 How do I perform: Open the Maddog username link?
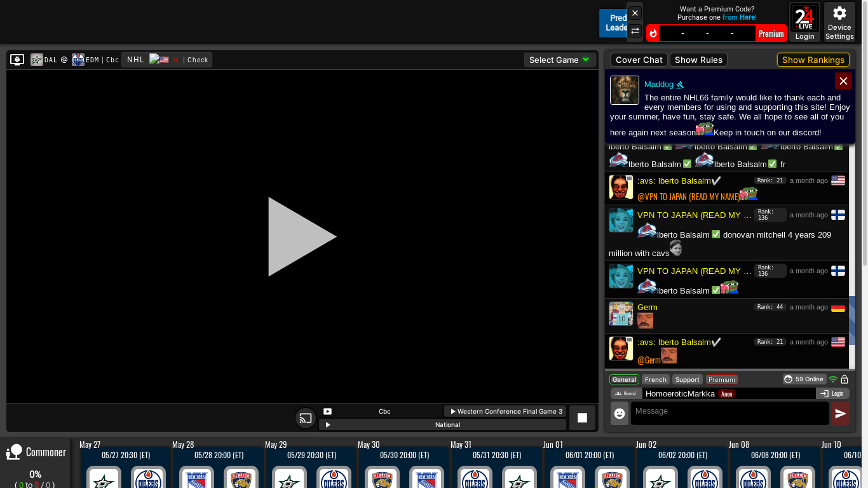[659, 85]
